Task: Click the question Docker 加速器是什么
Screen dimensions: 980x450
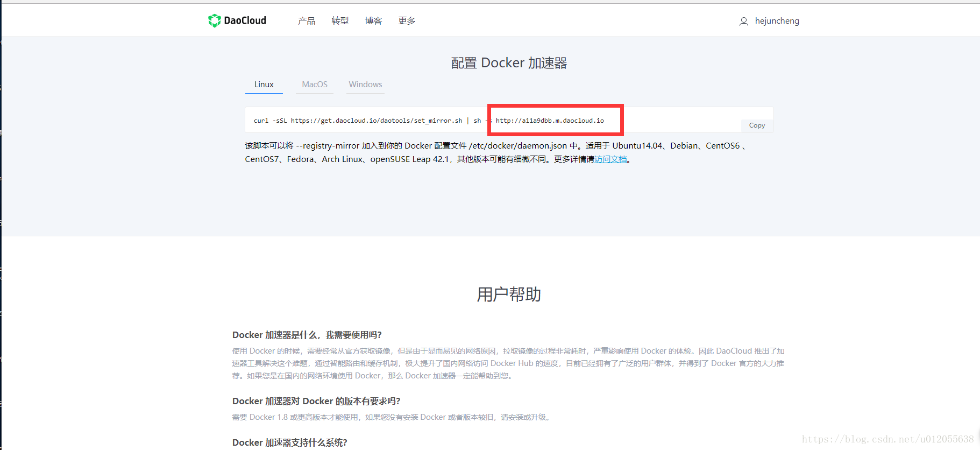Action: (307, 335)
